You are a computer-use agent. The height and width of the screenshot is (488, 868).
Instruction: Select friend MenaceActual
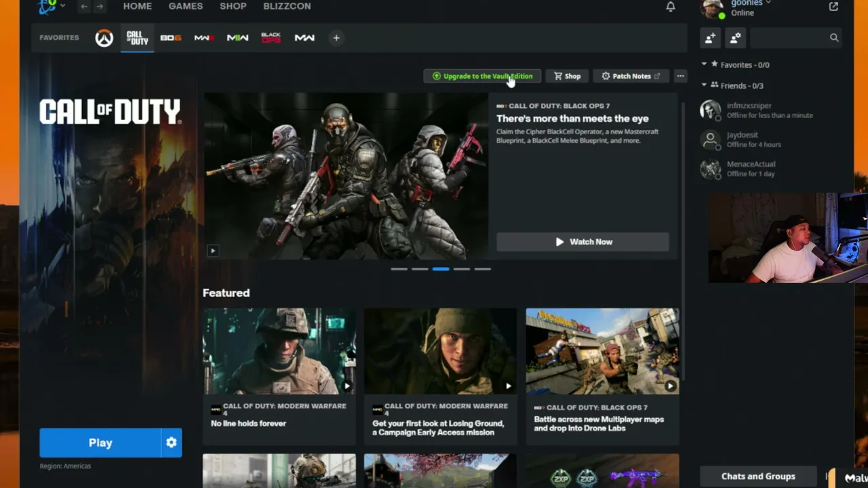[x=770, y=169]
